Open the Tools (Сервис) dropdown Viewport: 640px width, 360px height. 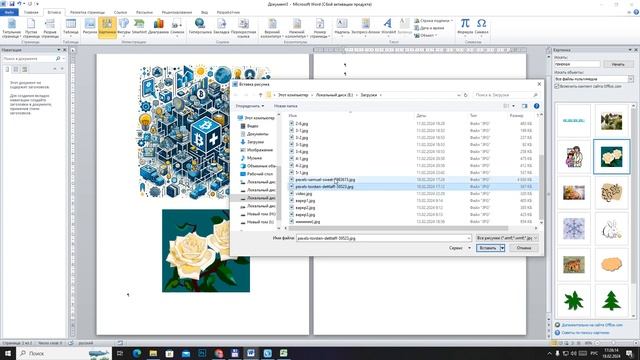460,248
